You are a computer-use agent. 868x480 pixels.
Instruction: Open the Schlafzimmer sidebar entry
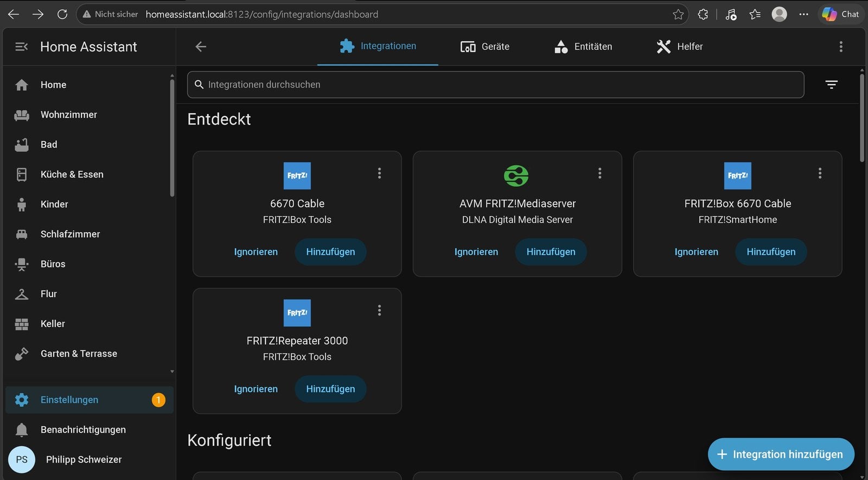point(90,234)
